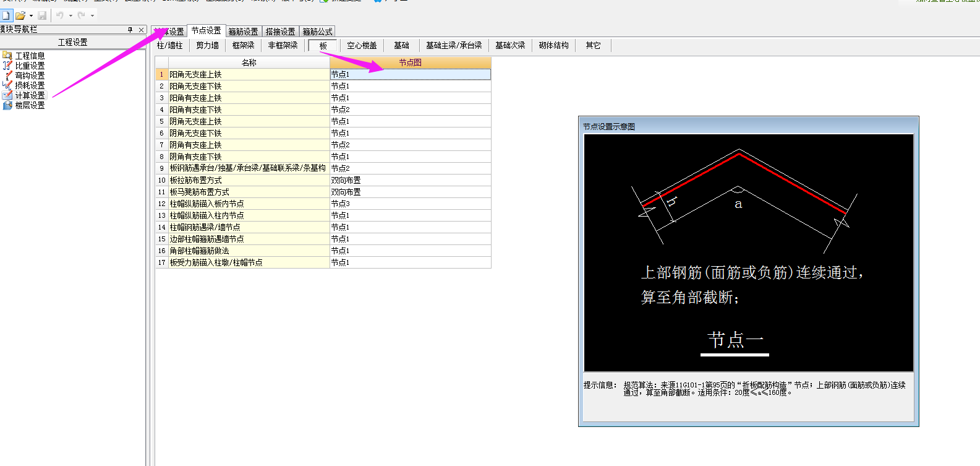Click 双向布置 value for 板马凳筋布置方式
Viewport: 980px width, 466px height.
pyautogui.click(x=411, y=192)
